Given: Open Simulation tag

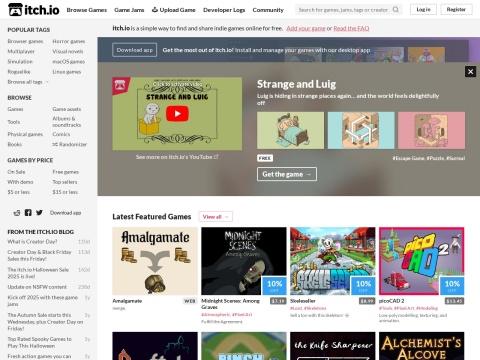Looking at the screenshot, I should [20, 61].
